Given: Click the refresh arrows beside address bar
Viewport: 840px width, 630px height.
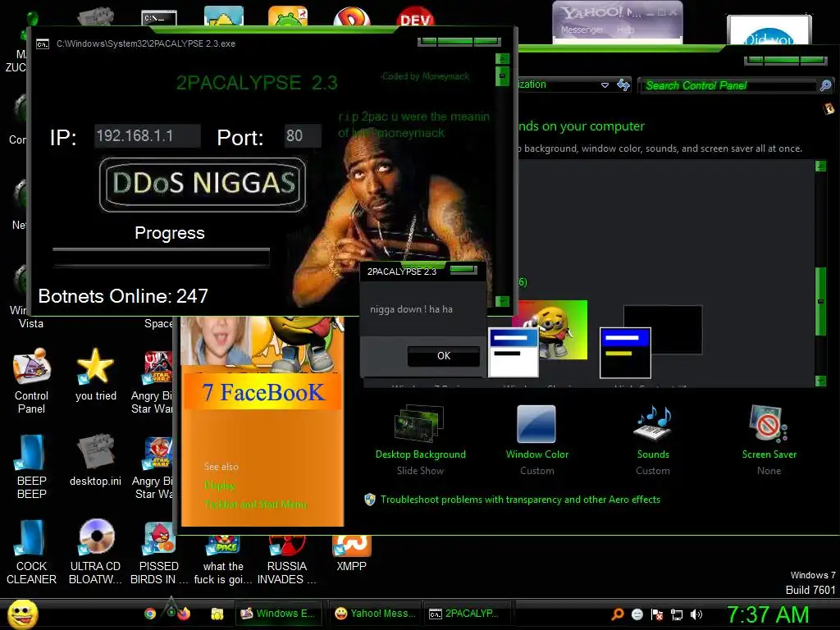Looking at the screenshot, I should pos(623,84).
